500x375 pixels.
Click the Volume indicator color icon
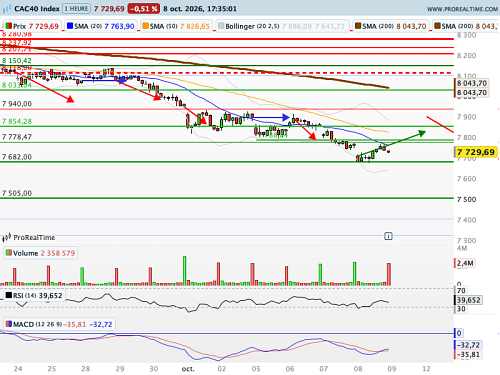click(x=9, y=253)
